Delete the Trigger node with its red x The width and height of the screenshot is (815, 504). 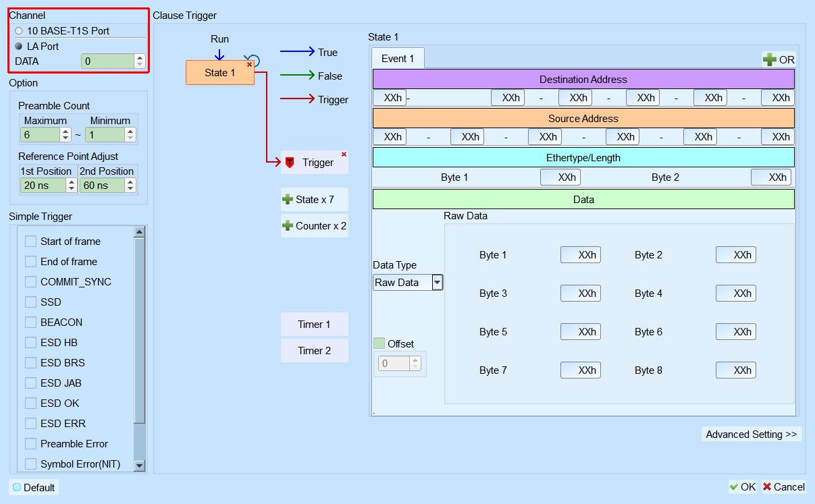344,155
